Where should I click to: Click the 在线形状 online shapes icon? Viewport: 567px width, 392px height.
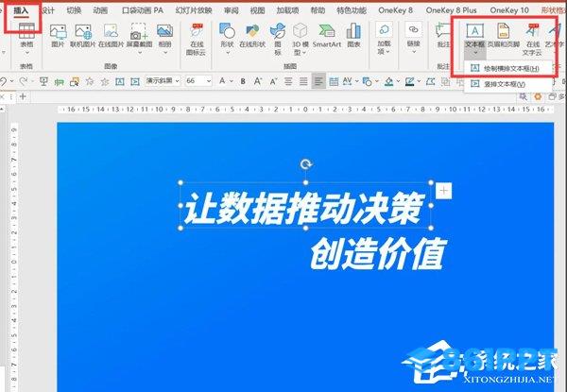[x=252, y=35]
